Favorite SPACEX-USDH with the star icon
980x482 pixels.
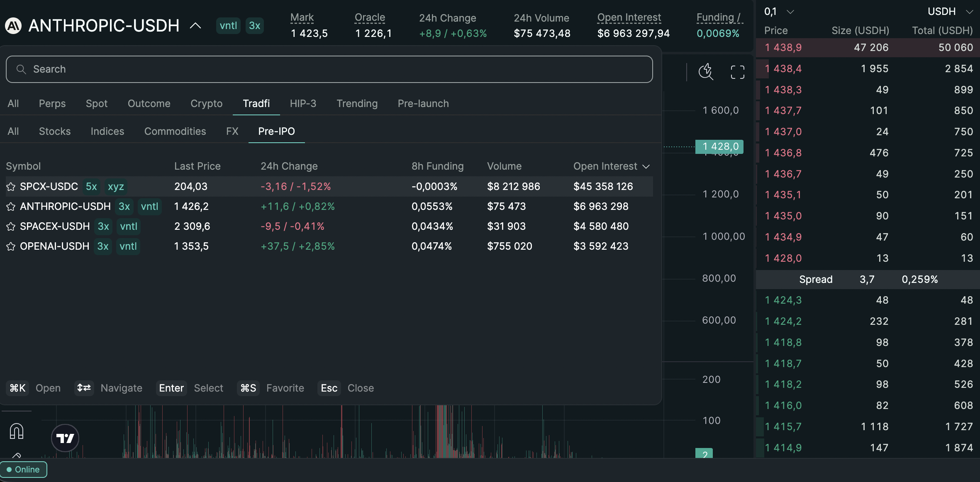[x=11, y=226]
